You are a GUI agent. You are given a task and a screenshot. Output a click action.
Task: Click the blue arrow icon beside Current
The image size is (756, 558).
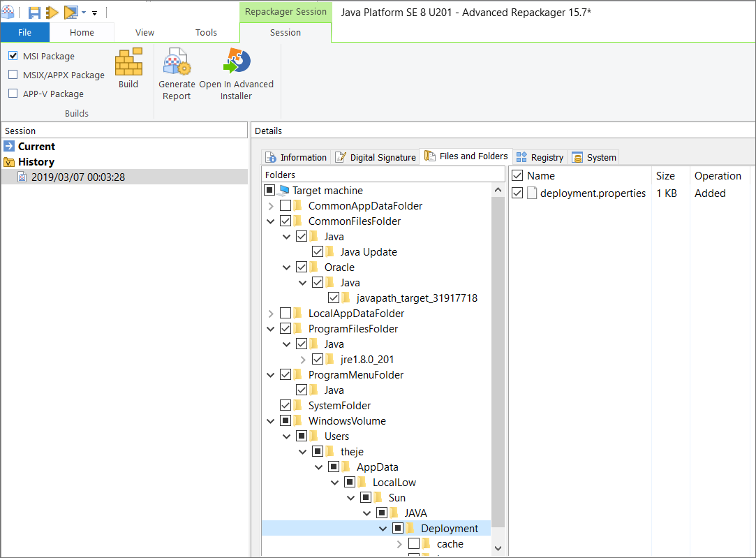(9, 146)
